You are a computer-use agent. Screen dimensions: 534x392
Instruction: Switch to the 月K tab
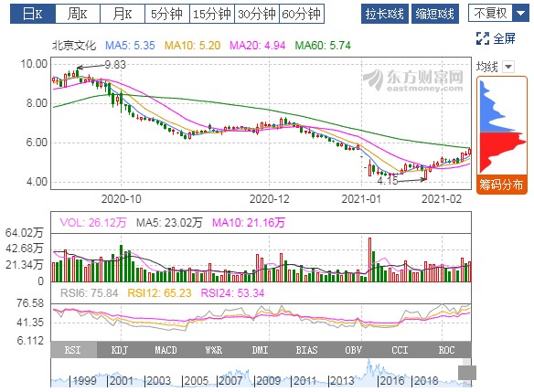[x=123, y=14]
